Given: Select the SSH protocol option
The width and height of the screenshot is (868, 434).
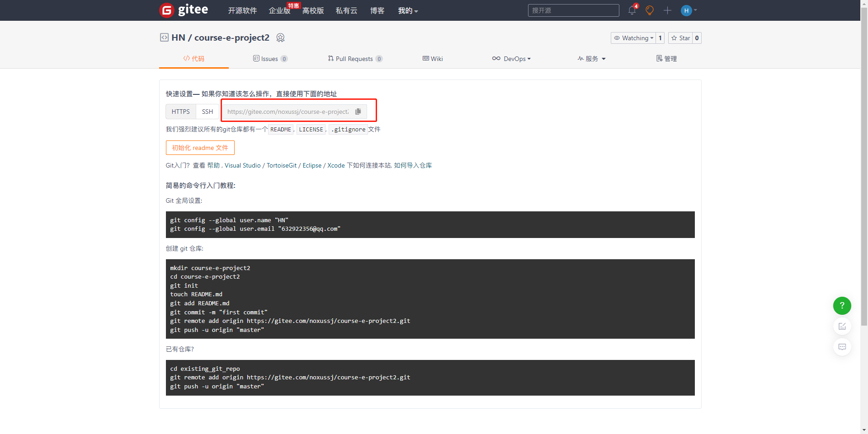Looking at the screenshot, I should [x=208, y=112].
